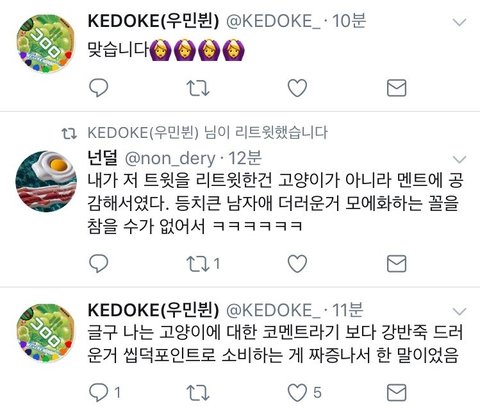Open options chevron on 10분 tweet
Viewport: 480px width, 408px height.
[x=460, y=23]
